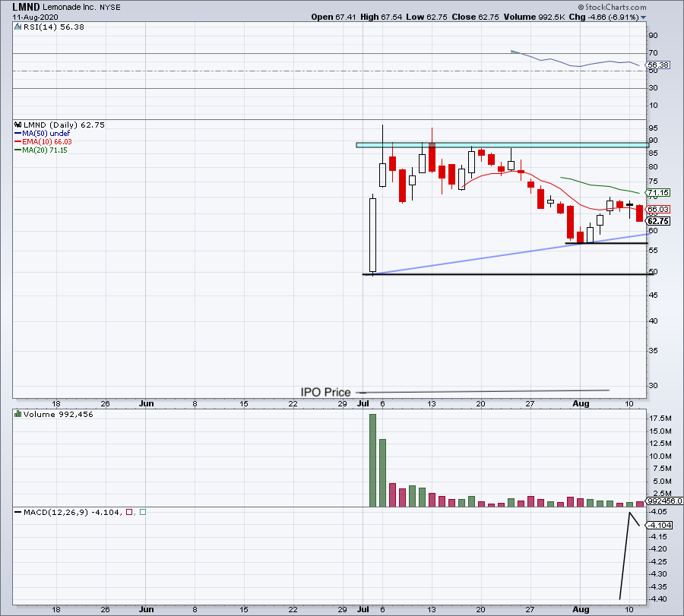Click the 62.75 last price tag on axis

point(658,221)
